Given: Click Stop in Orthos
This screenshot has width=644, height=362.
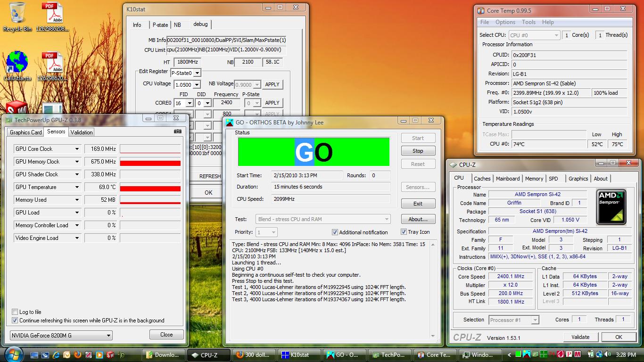Looking at the screenshot, I should 418,151.
